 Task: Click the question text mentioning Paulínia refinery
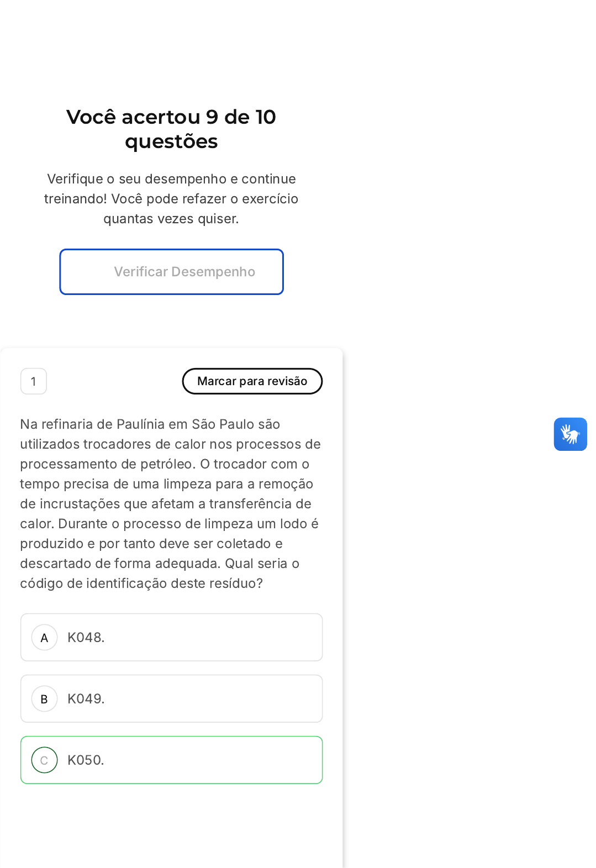(x=150, y=424)
